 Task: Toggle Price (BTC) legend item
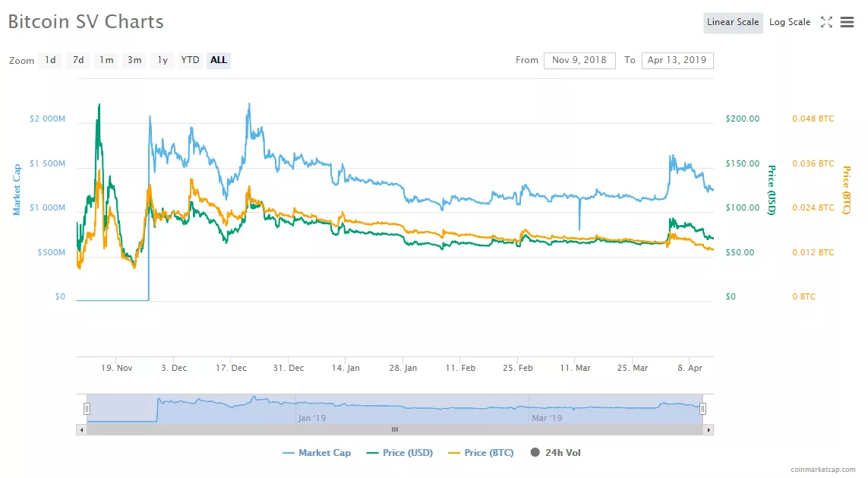pos(481,453)
